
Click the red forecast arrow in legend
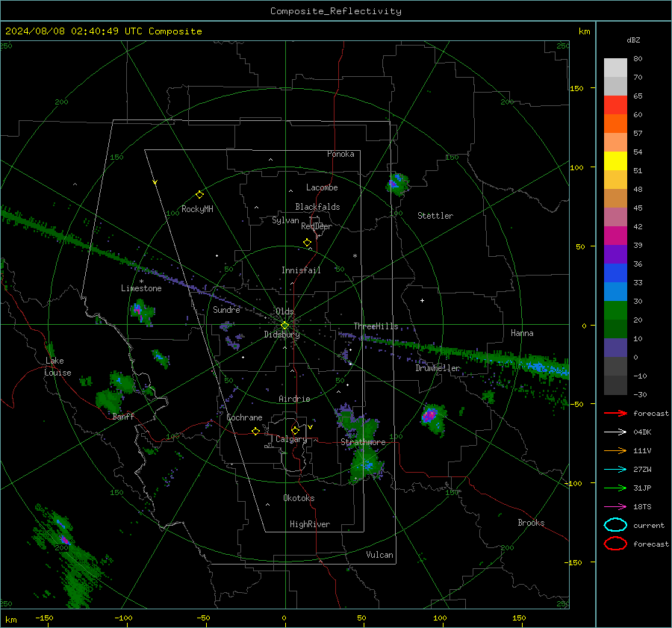point(615,413)
